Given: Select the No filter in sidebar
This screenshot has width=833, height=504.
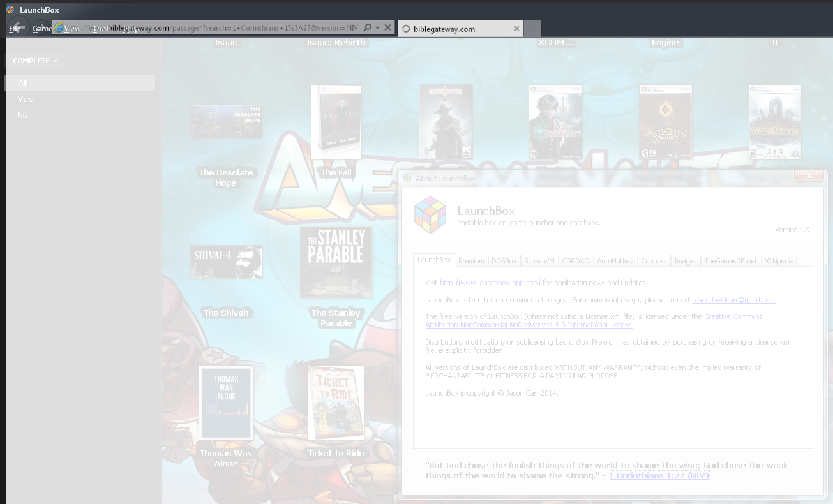Looking at the screenshot, I should tap(80, 115).
